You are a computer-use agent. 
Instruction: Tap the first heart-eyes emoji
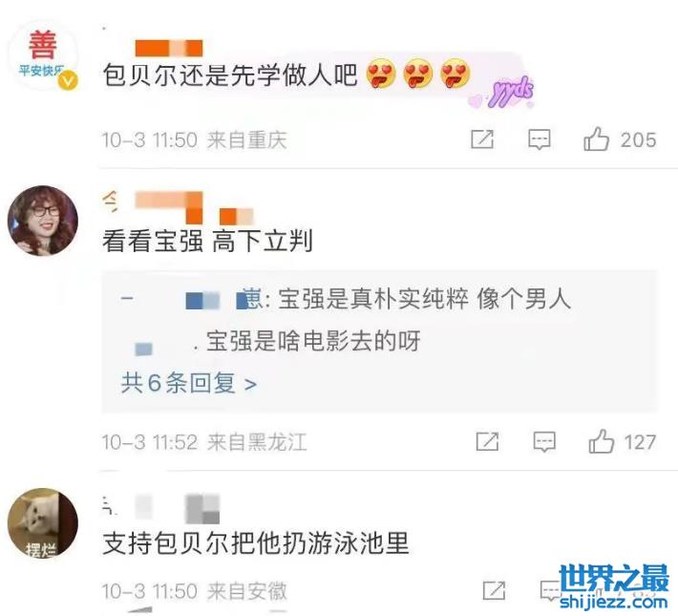tap(381, 74)
